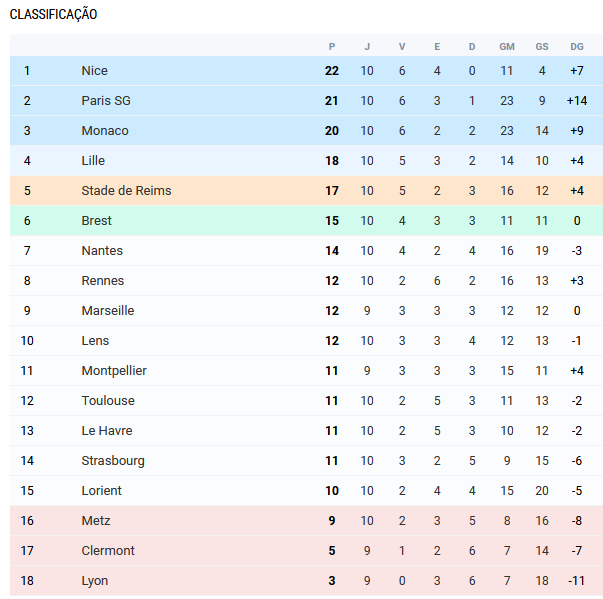Image resolution: width=603 pixels, height=599 pixels.
Task: Open the Paris SG team row
Action: [106, 101]
